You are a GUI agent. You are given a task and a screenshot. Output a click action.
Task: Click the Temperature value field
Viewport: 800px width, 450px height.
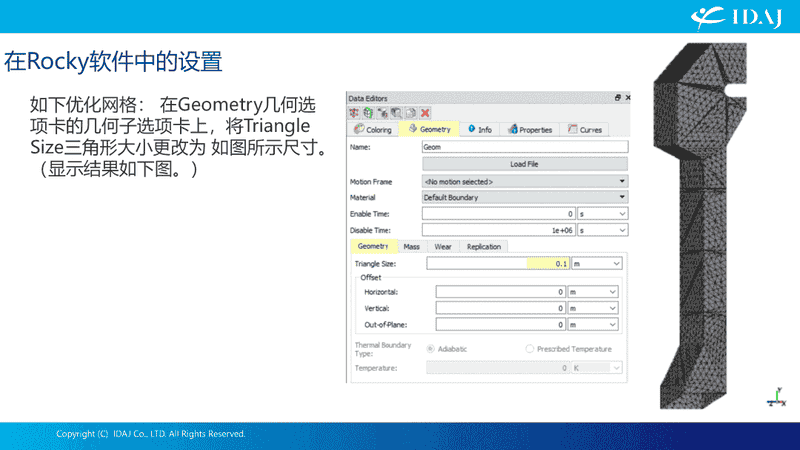coord(497,368)
